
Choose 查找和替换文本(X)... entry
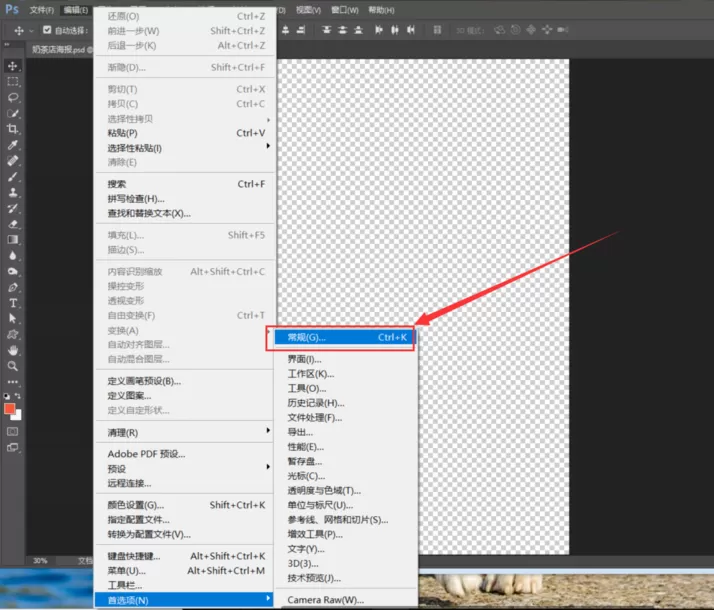pos(184,213)
